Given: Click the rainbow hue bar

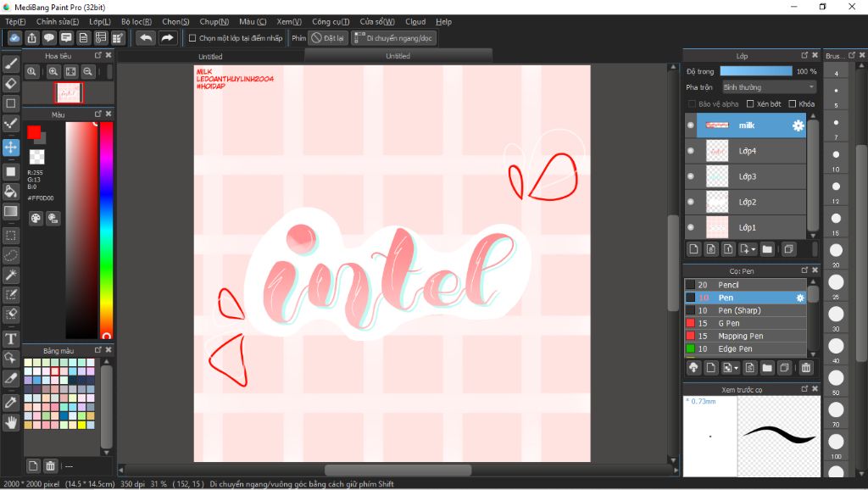Looking at the screenshot, I should [106, 230].
